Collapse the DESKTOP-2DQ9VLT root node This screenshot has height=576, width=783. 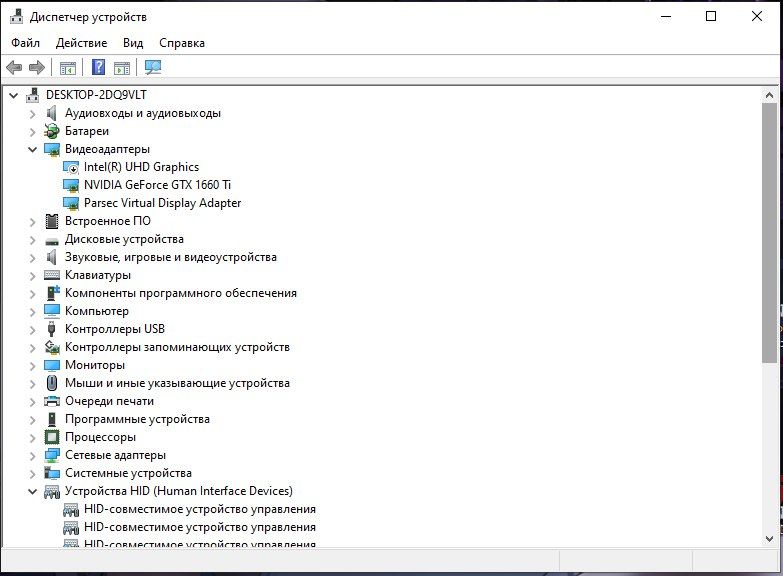(x=14, y=95)
